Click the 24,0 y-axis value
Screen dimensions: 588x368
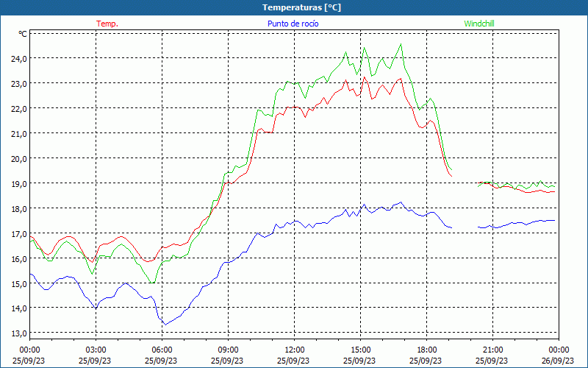point(19,58)
